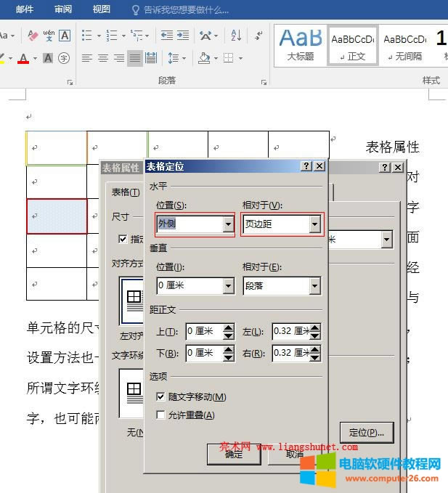
Task: Select the justify alignment icon
Action: 135,58
